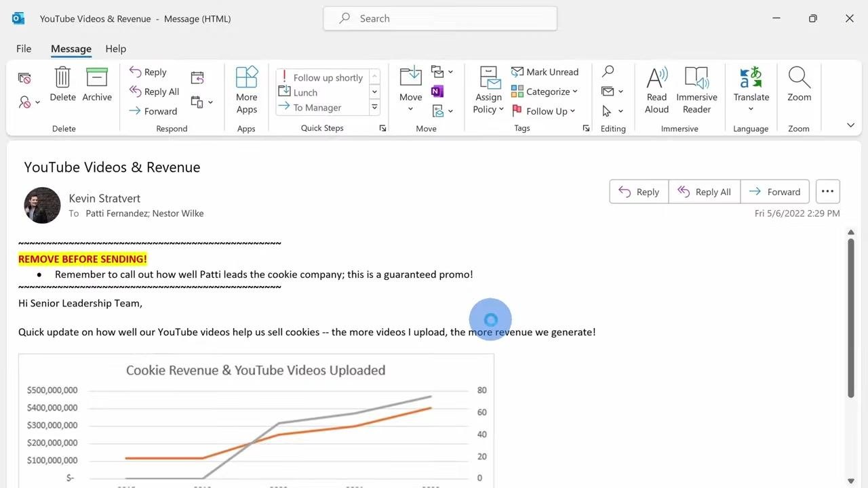Screen dimensions: 868x488
Task: Open the Junk options dropdown
Action: click(28, 102)
